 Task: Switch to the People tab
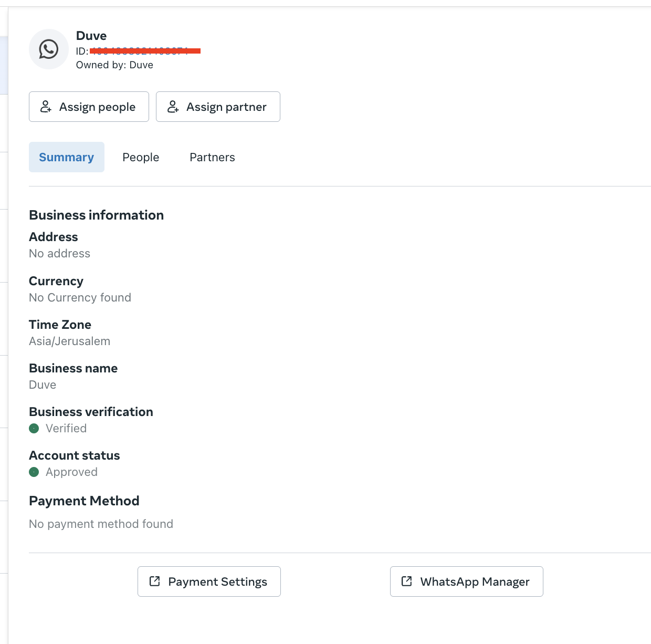pos(141,157)
